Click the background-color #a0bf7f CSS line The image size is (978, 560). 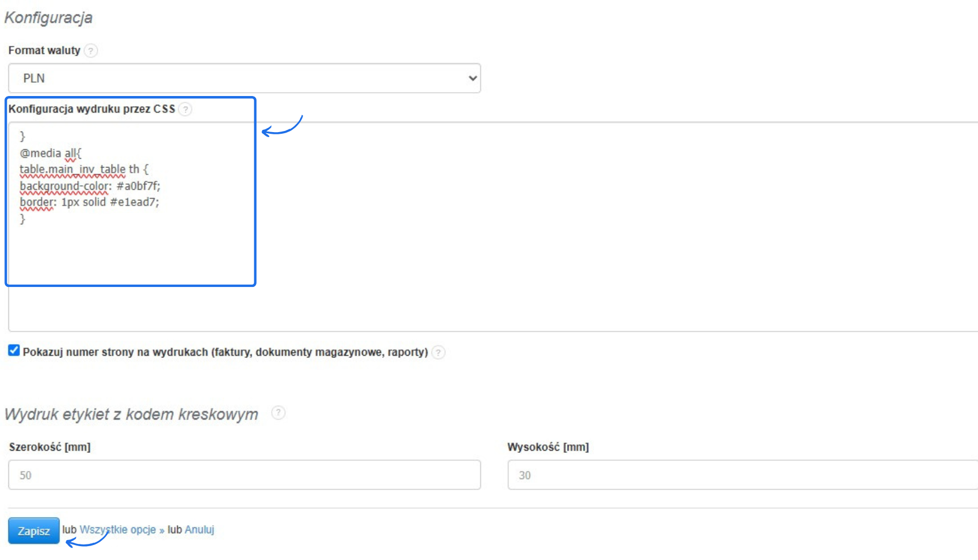(x=90, y=186)
